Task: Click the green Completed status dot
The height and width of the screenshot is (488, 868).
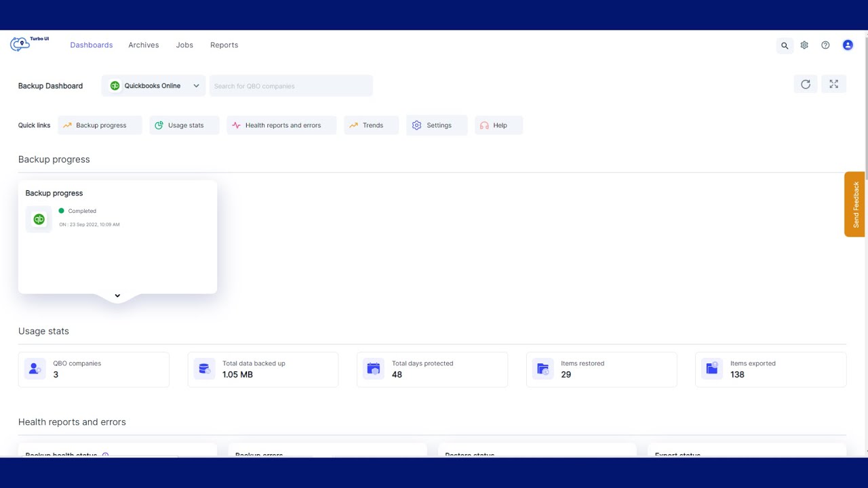Action: pos(61,211)
